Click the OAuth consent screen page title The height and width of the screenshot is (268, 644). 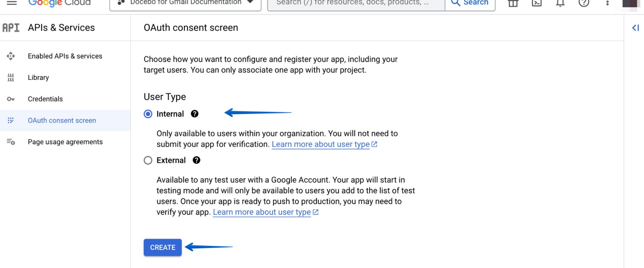tap(191, 28)
